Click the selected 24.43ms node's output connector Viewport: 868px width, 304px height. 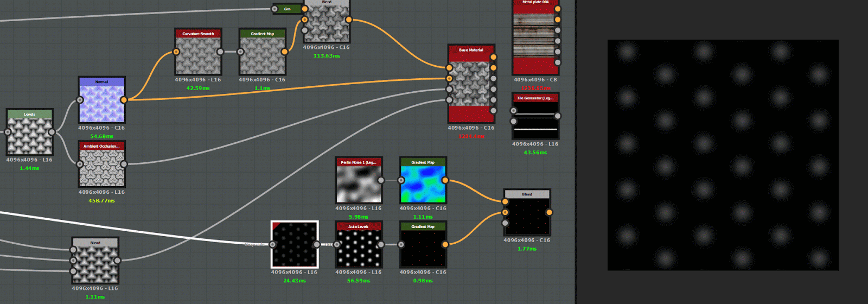pyautogui.click(x=317, y=244)
